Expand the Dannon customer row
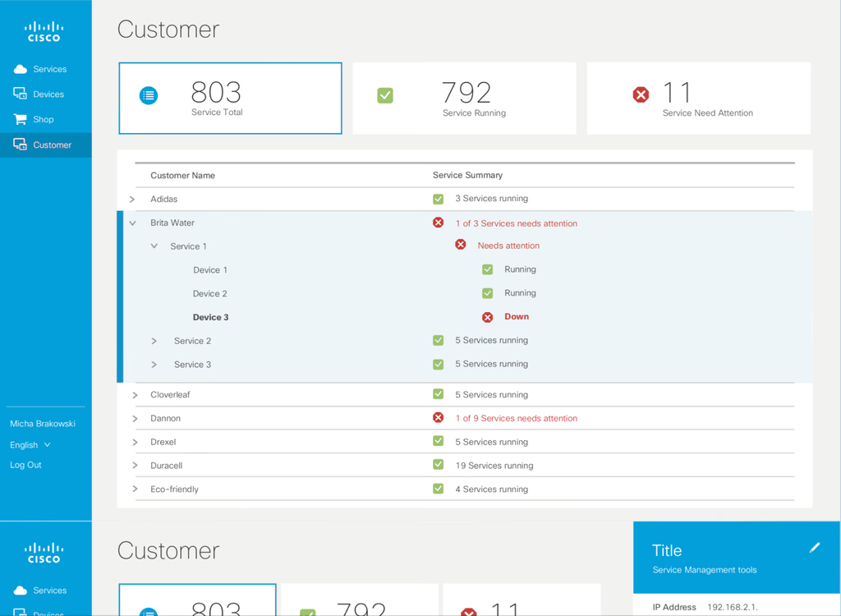 click(x=135, y=419)
